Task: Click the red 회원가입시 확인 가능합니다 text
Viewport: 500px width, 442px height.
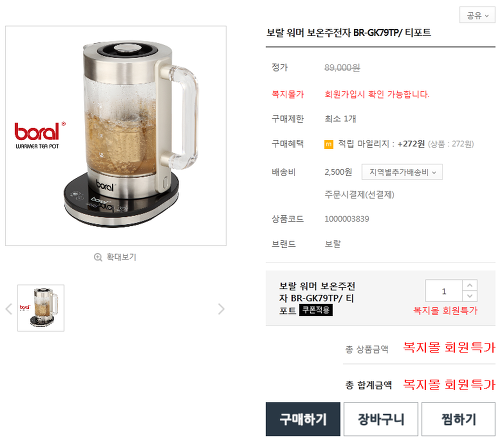Action: [377, 94]
